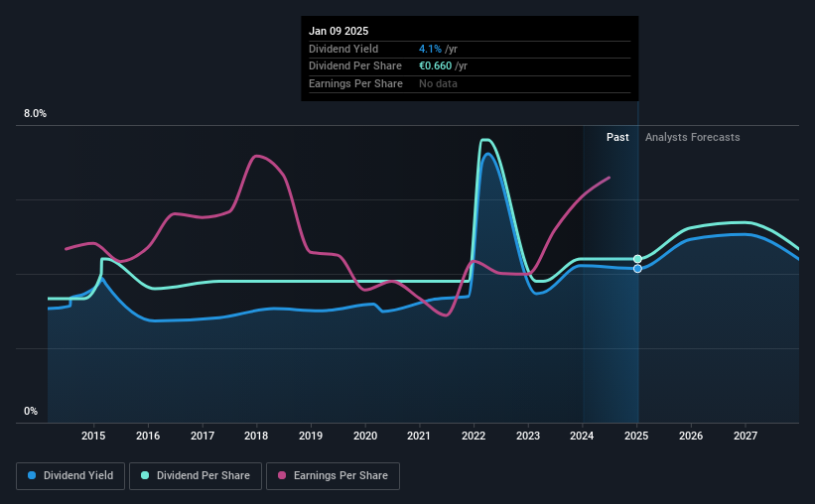Toggle the Earnings Per Share legend button

pyautogui.click(x=333, y=476)
